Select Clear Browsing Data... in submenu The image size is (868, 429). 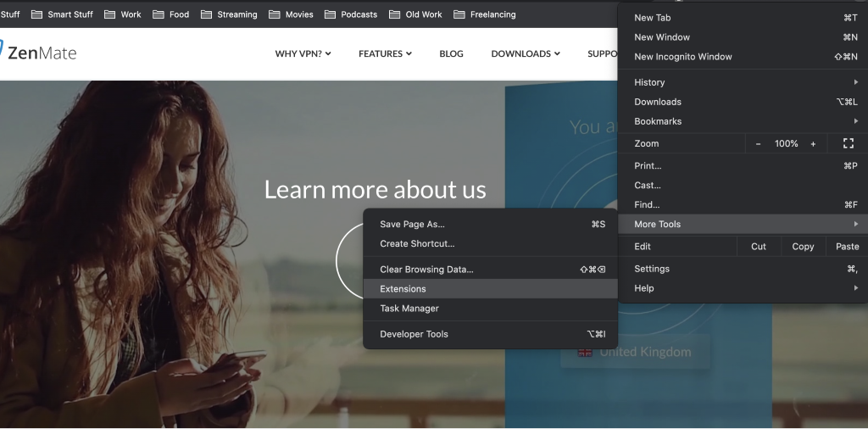490,270
